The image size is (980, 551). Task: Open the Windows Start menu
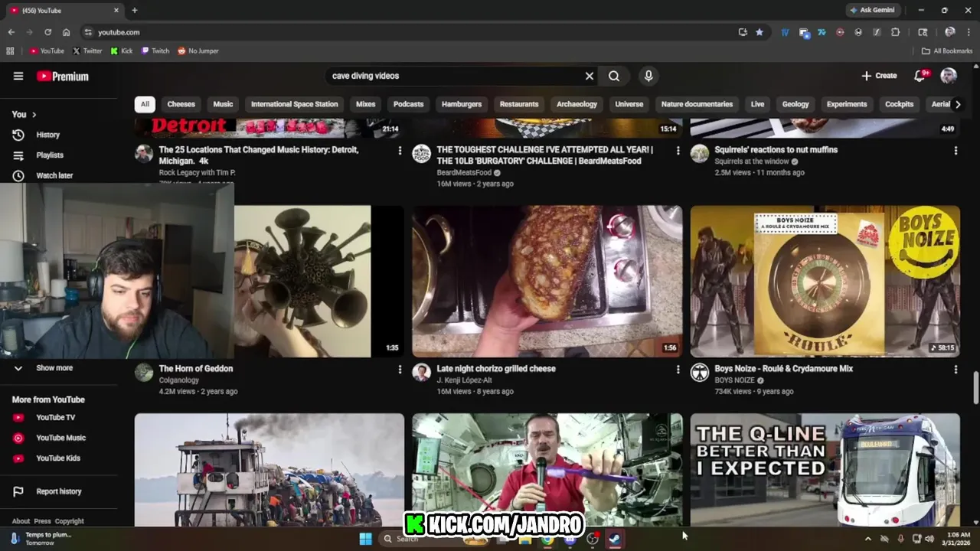click(365, 539)
